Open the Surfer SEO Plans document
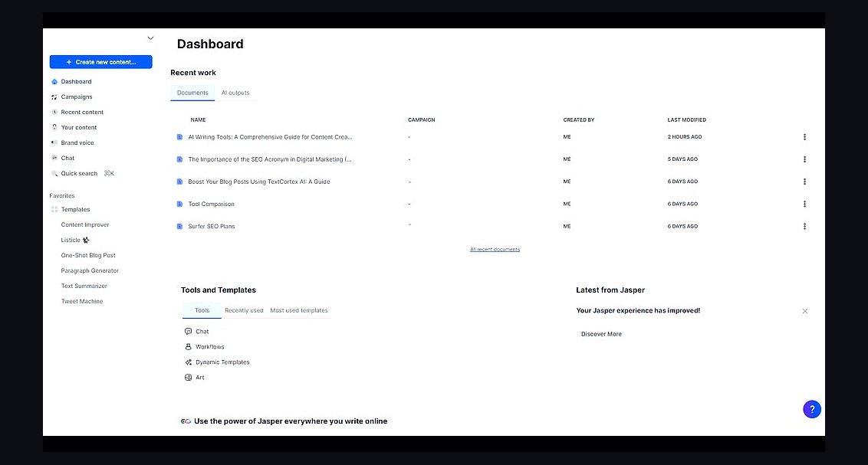Image resolution: width=868 pixels, height=465 pixels. tap(212, 226)
